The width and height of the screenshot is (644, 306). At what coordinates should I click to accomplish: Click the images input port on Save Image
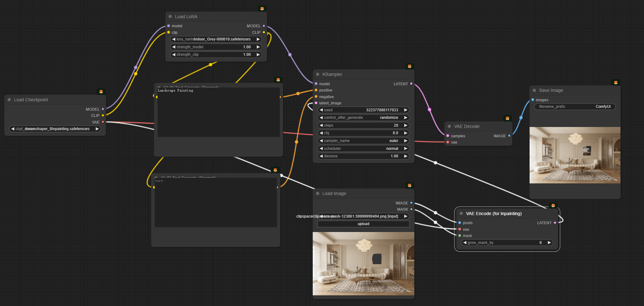pyautogui.click(x=533, y=100)
